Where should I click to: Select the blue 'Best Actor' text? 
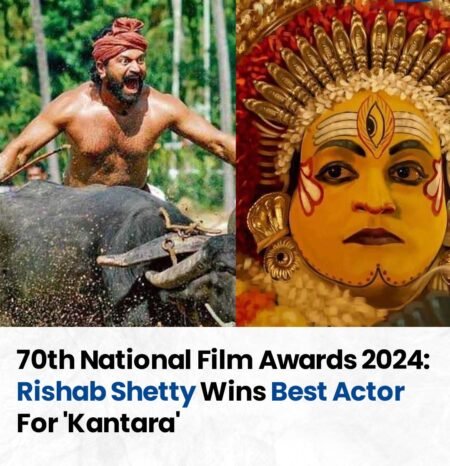338,392
